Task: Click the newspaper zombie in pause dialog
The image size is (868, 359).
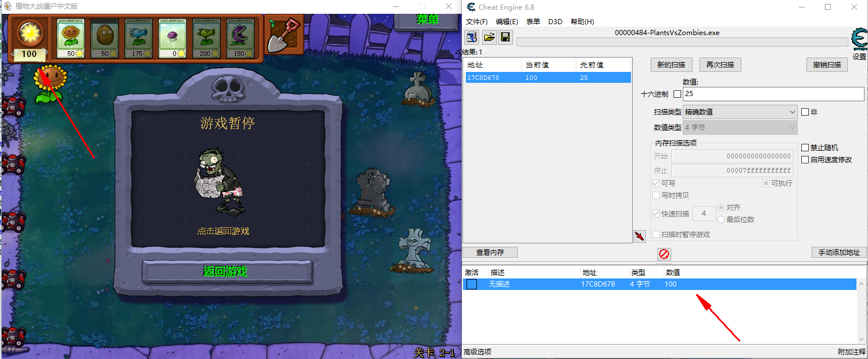Action: [221, 181]
